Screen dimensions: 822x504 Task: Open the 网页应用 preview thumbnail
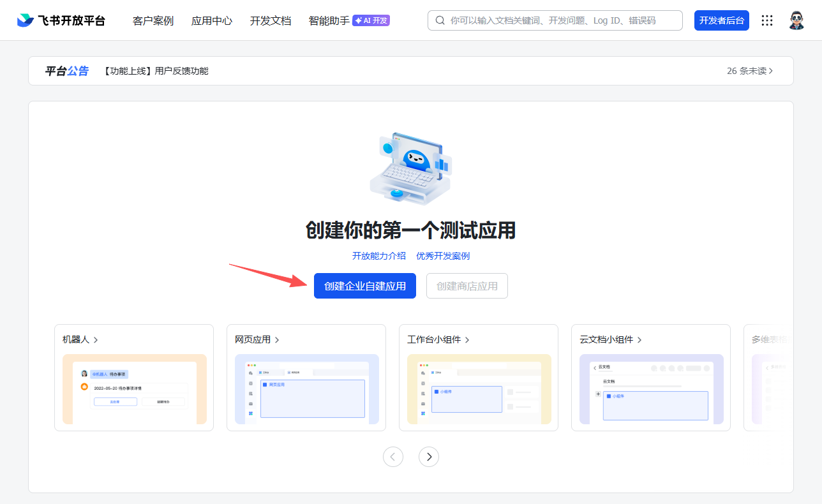[x=307, y=389]
